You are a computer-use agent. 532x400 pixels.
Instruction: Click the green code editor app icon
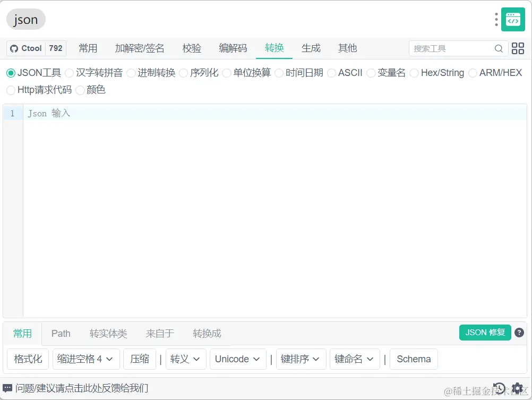512,19
